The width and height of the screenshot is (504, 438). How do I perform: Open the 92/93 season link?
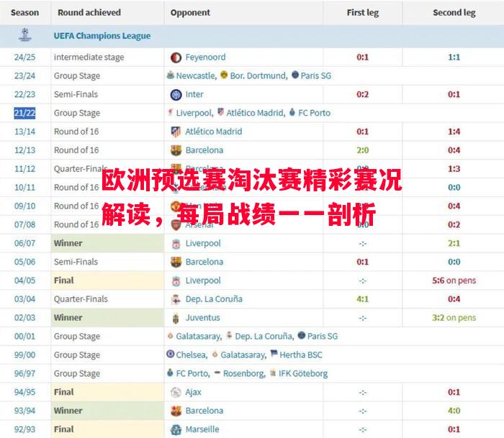tap(24, 429)
